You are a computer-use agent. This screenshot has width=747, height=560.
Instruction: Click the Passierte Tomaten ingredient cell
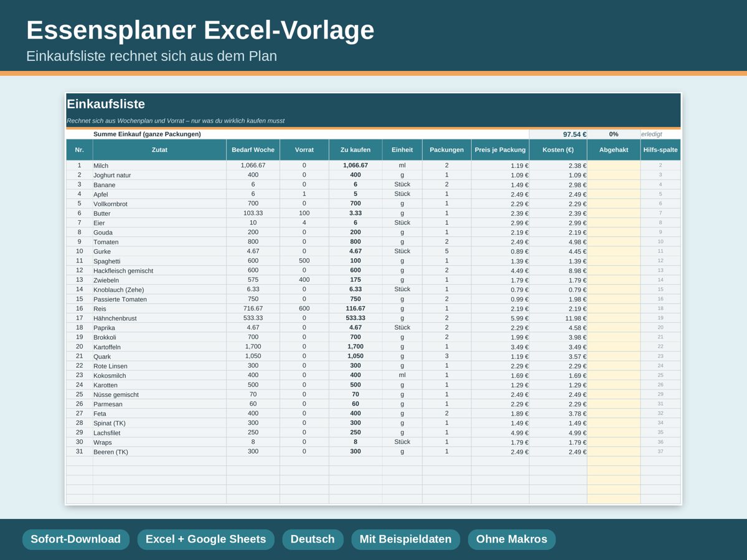[x=159, y=299]
